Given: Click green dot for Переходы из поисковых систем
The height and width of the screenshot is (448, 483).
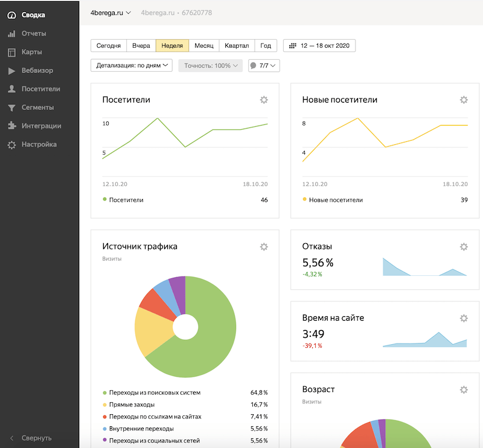Looking at the screenshot, I should point(104,393).
